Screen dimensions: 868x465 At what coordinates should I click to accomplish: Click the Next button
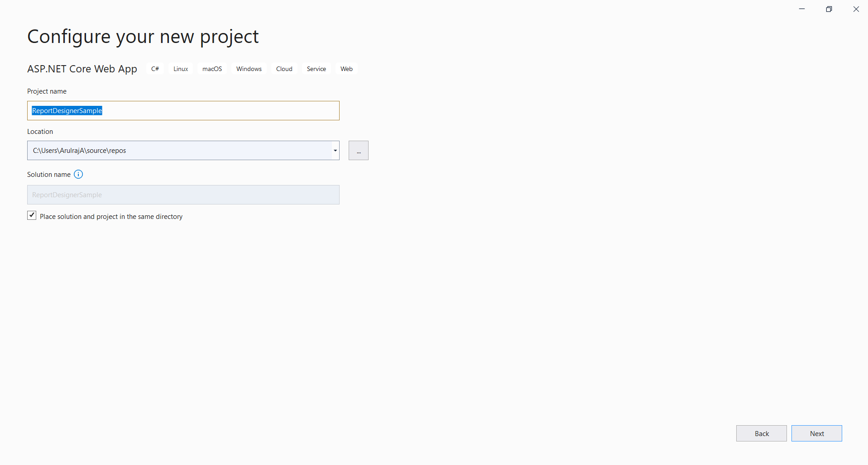point(816,433)
